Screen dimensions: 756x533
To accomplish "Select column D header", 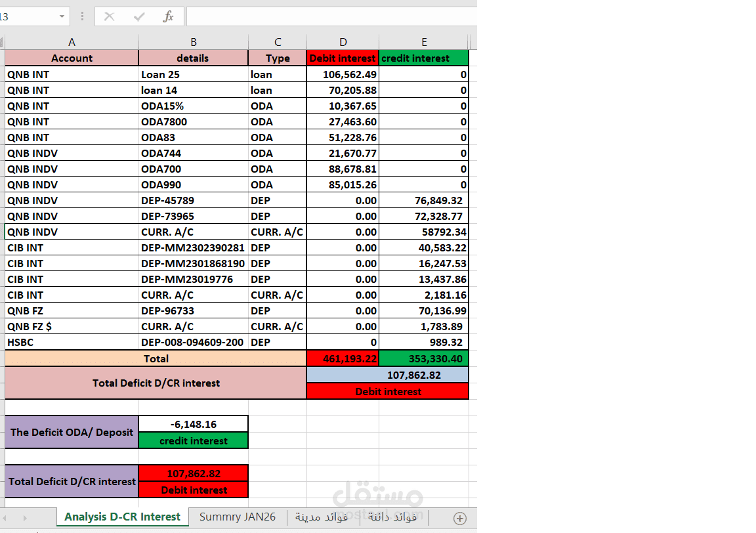I will click(343, 42).
